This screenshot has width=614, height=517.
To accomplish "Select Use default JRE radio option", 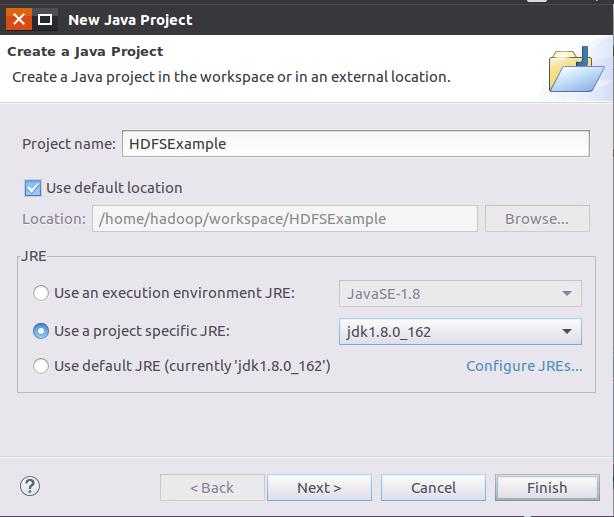I will [x=41, y=366].
